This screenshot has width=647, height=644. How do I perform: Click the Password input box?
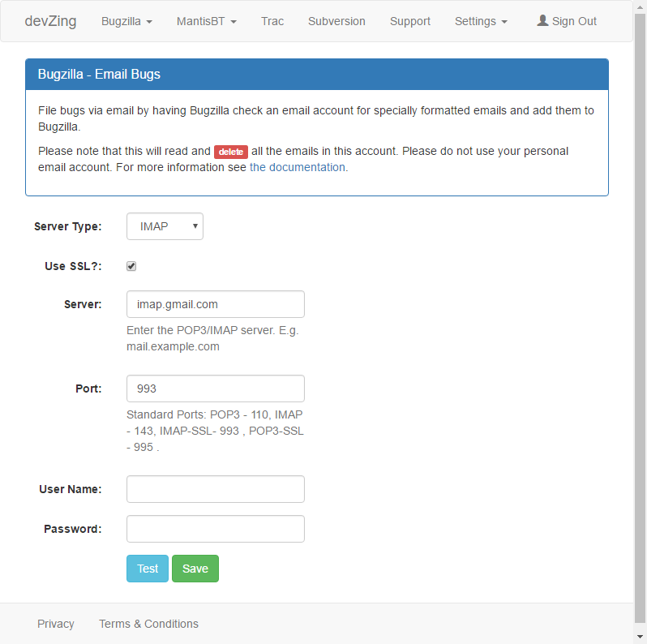pyautogui.click(x=216, y=529)
